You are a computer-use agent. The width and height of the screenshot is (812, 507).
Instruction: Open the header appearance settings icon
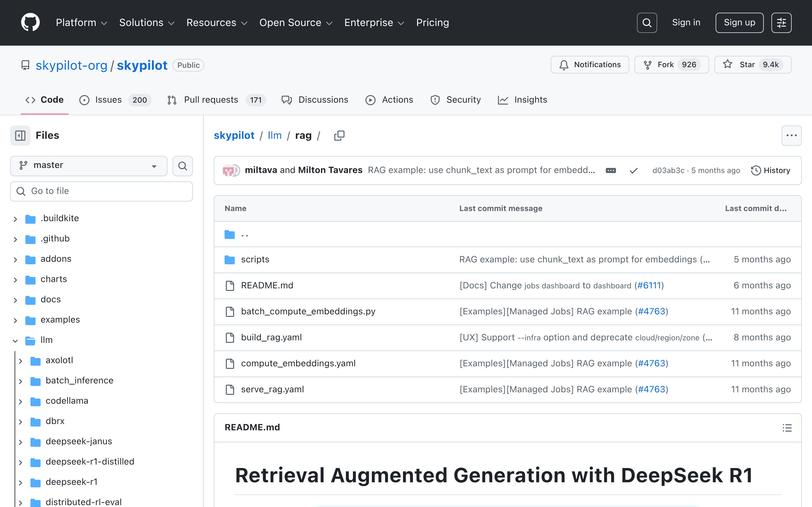781,23
